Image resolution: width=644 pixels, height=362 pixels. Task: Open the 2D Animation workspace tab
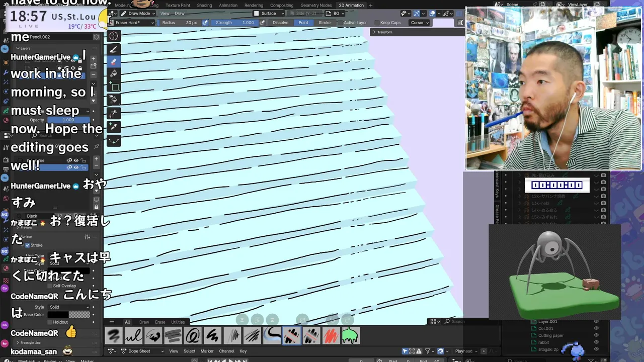tap(351, 5)
